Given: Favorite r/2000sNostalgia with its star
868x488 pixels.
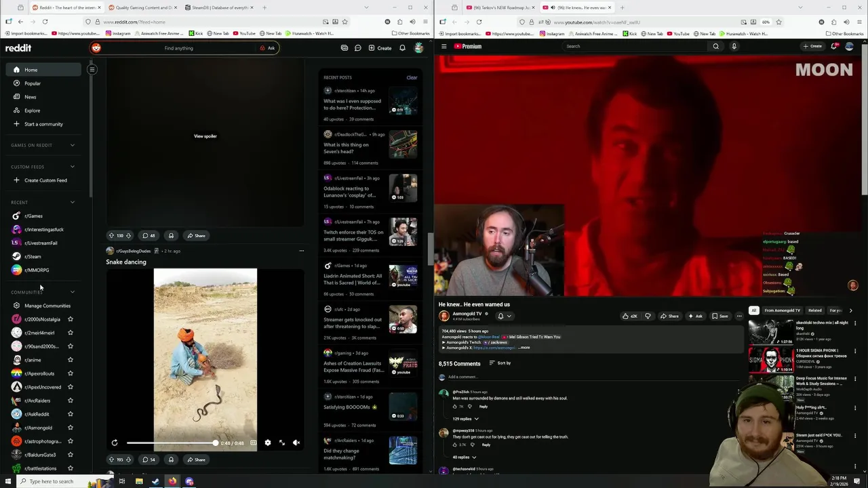Looking at the screenshot, I should tap(70, 319).
